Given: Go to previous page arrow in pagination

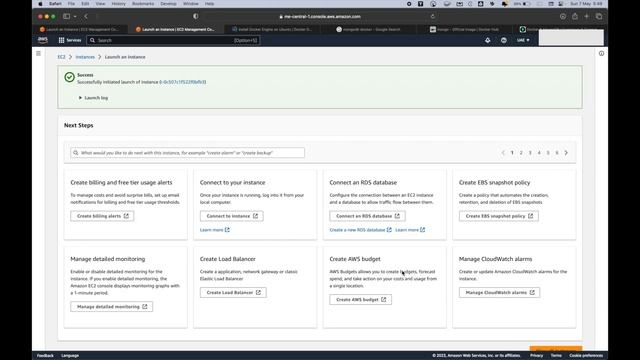Looking at the screenshot, I should coord(503,153).
